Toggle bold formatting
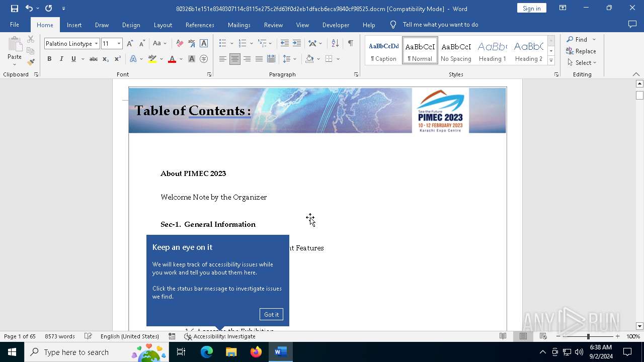The width and height of the screenshot is (644, 362). (49, 59)
